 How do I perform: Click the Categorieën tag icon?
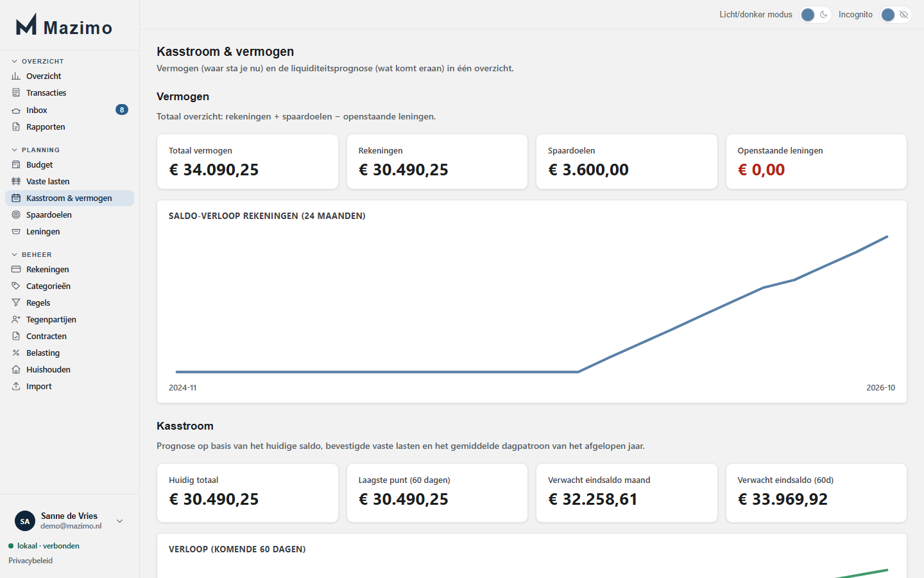pos(16,286)
